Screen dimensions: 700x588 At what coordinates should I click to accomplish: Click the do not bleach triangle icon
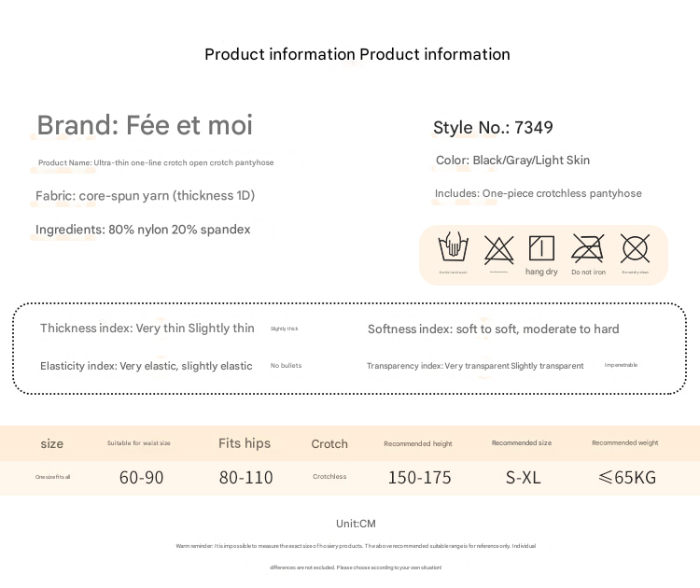[499, 249]
